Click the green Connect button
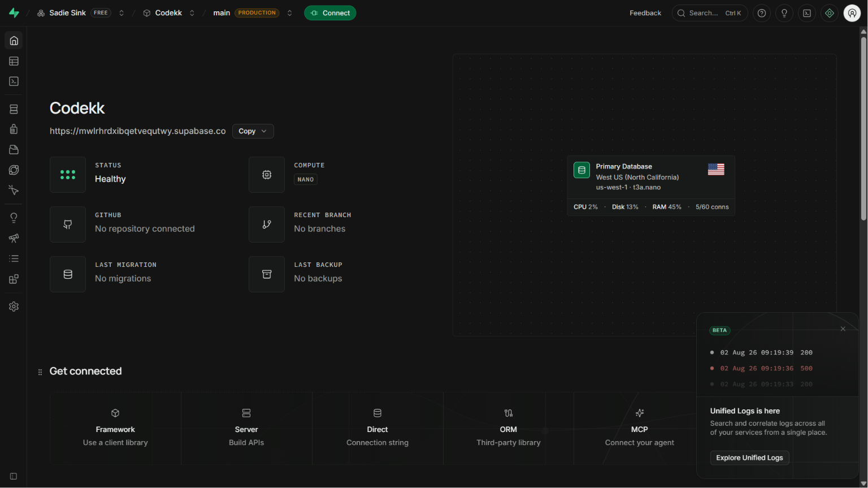Screen dimensions: 868x488 click(x=330, y=13)
